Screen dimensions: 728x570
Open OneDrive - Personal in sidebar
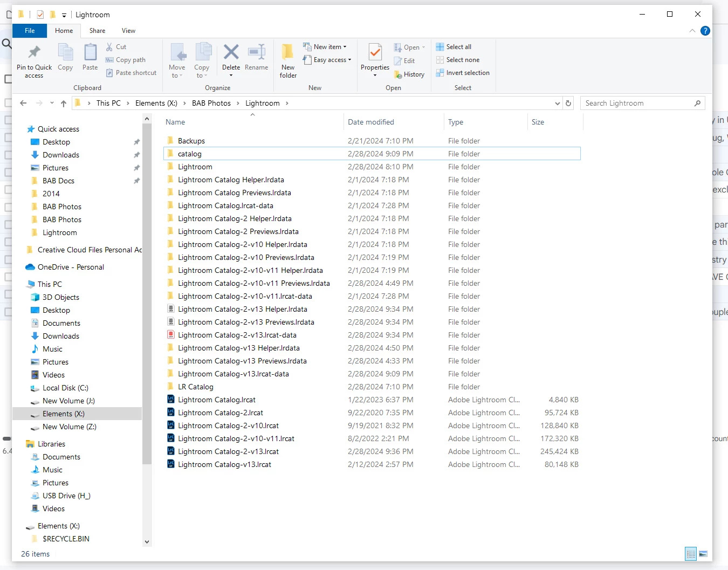click(71, 267)
